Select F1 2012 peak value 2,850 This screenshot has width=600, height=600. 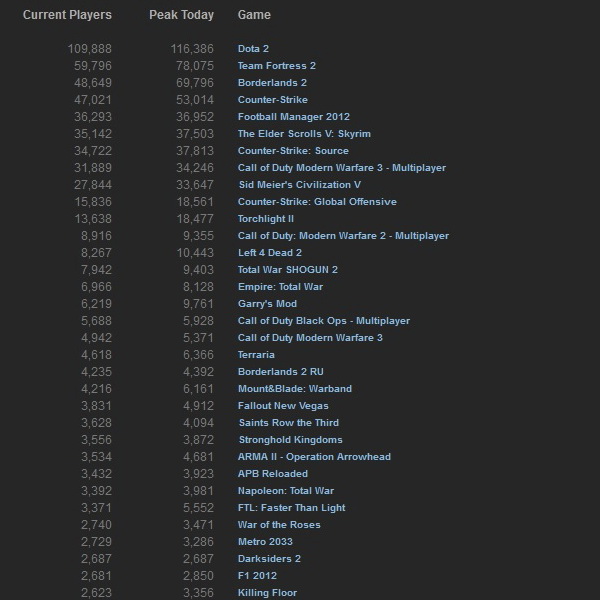click(x=198, y=576)
